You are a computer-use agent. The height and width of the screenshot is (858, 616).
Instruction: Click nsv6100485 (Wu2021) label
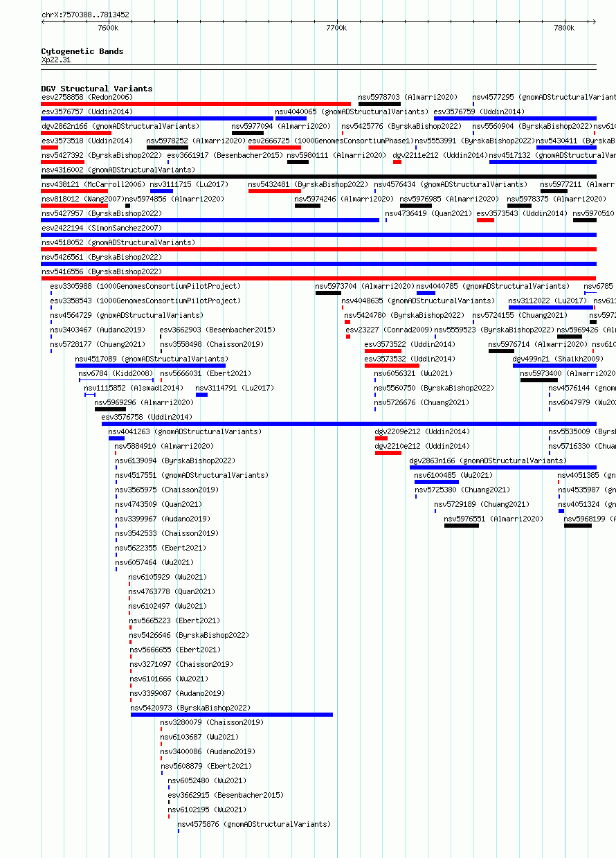coord(453,476)
